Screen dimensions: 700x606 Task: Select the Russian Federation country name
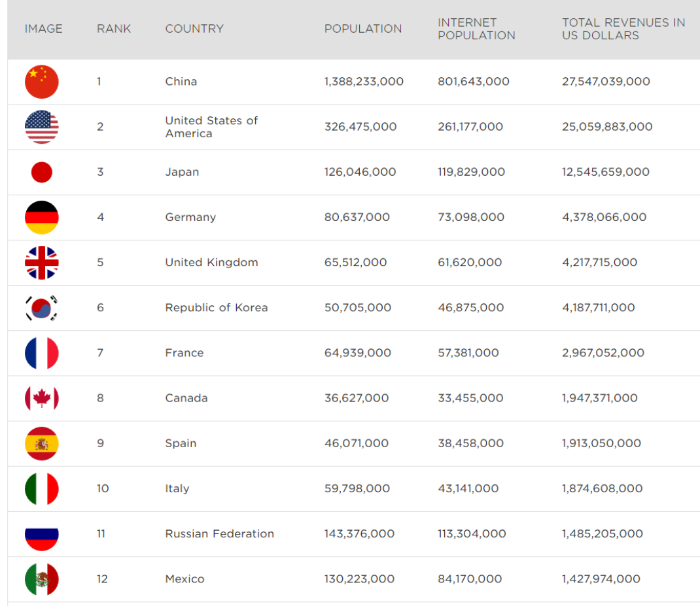219,533
